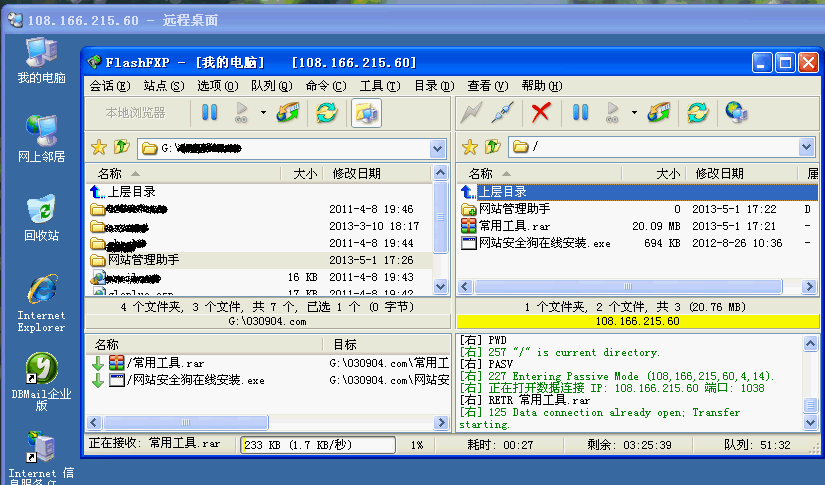Sort remote files by 大小 column
Image resolution: width=825 pixels, height=485 pixels.
point(653,174)
